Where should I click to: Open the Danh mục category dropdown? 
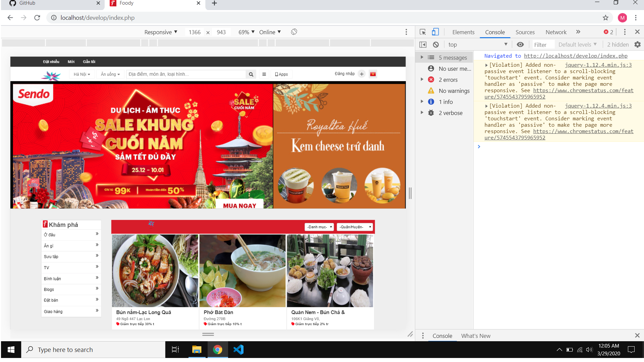319,227
